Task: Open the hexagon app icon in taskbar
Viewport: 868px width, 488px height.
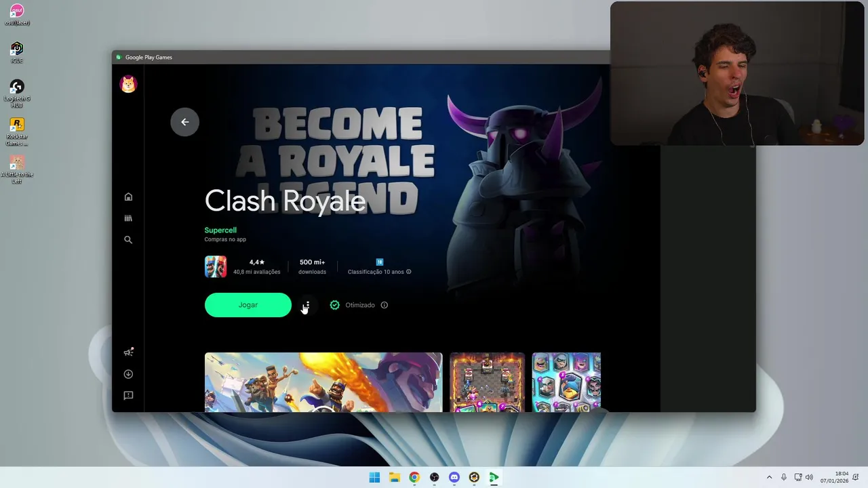Action: (x=474, y=477)
